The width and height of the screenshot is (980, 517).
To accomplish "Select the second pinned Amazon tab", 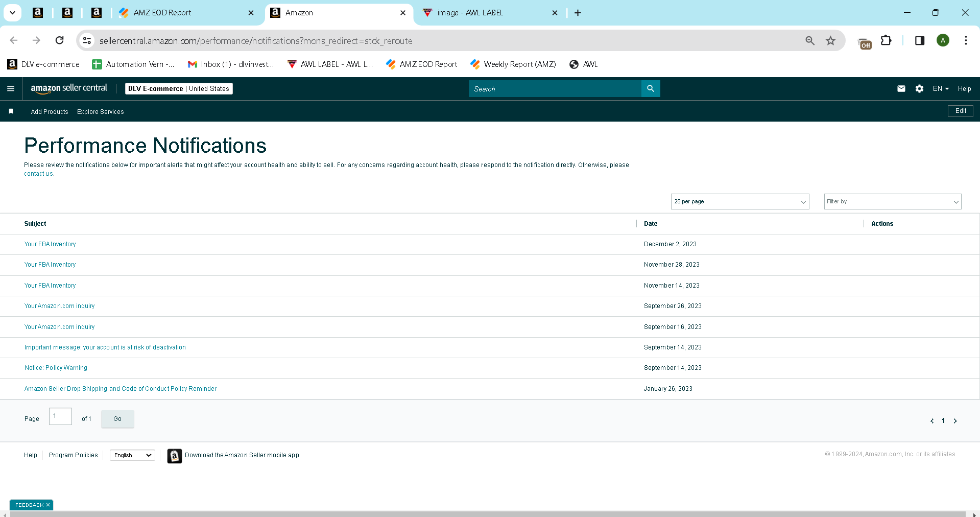I will click(67, 13).
